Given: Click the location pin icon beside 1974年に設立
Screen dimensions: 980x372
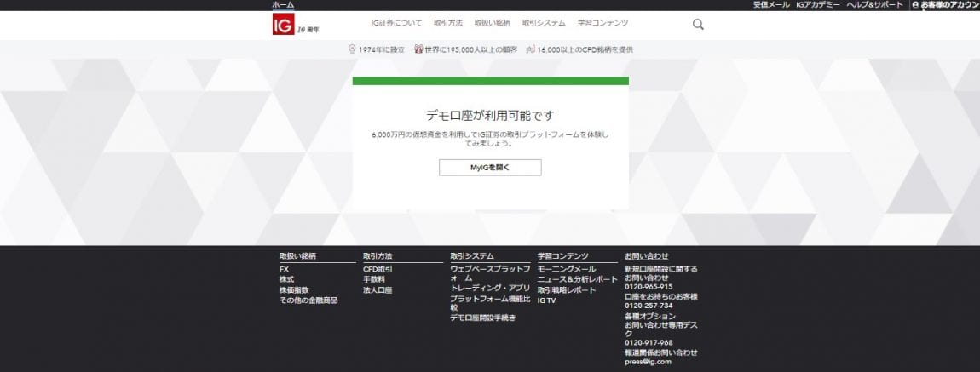Looking at the screenshot, I should pyautogui.click(x=352, y=49).
